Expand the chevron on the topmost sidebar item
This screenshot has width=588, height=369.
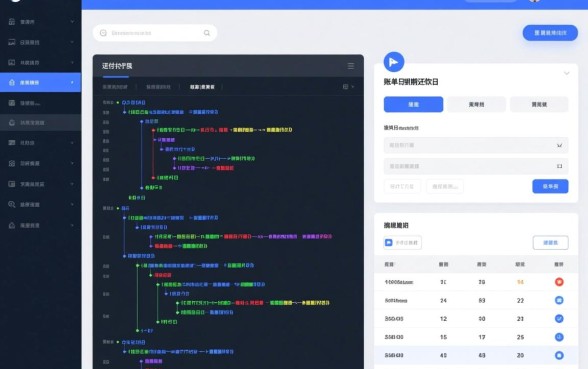(x=72, y=22)
